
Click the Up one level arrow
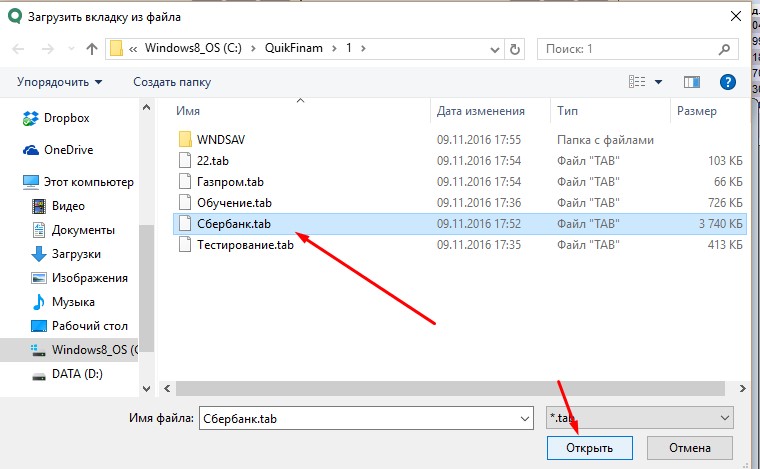point(92,48)
